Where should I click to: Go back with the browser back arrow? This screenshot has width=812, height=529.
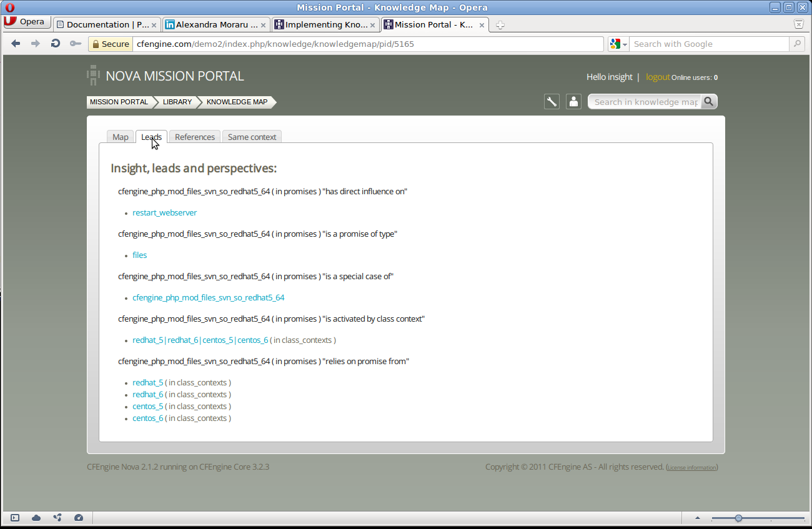click(16, 44)
